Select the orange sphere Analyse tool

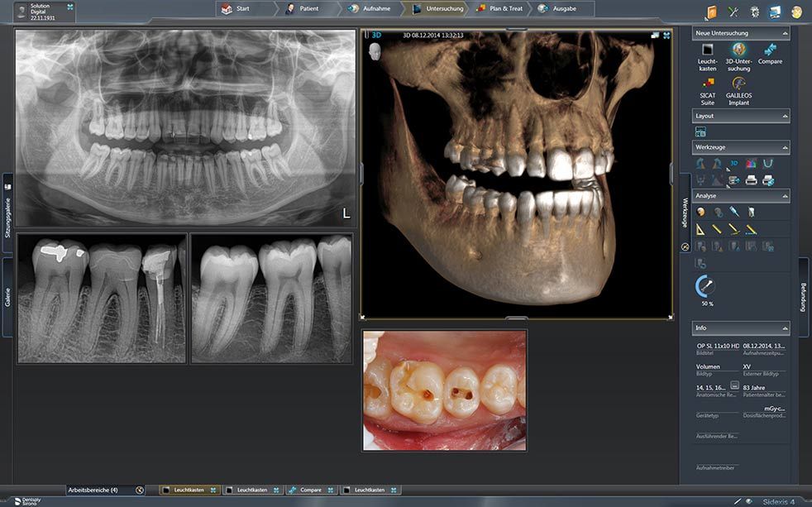tap(700, 212)
